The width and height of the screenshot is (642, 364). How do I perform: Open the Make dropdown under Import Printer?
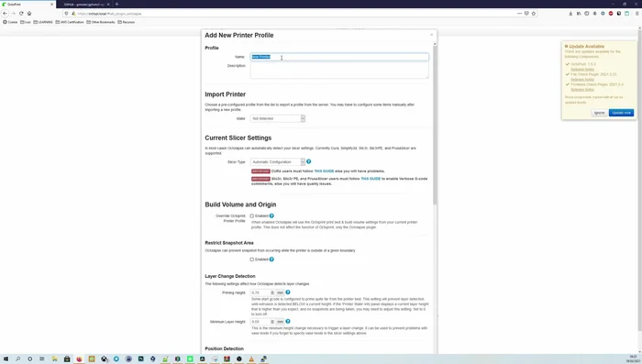(278, 118)
